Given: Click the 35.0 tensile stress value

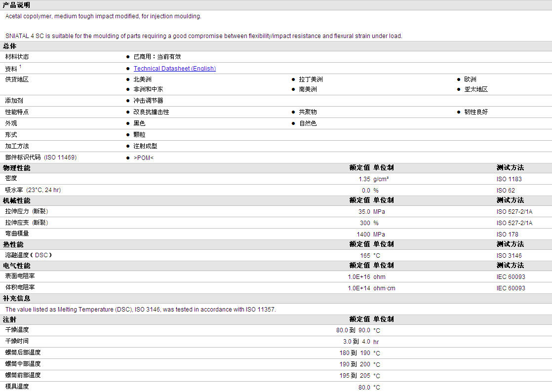Looking at the screenshot, I should point(364,212).
